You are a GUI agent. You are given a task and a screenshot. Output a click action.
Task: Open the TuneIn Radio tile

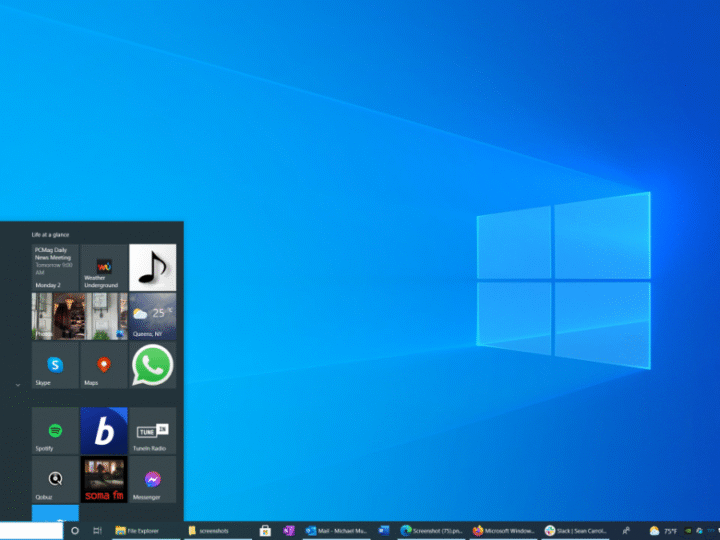tap(152, 431)
